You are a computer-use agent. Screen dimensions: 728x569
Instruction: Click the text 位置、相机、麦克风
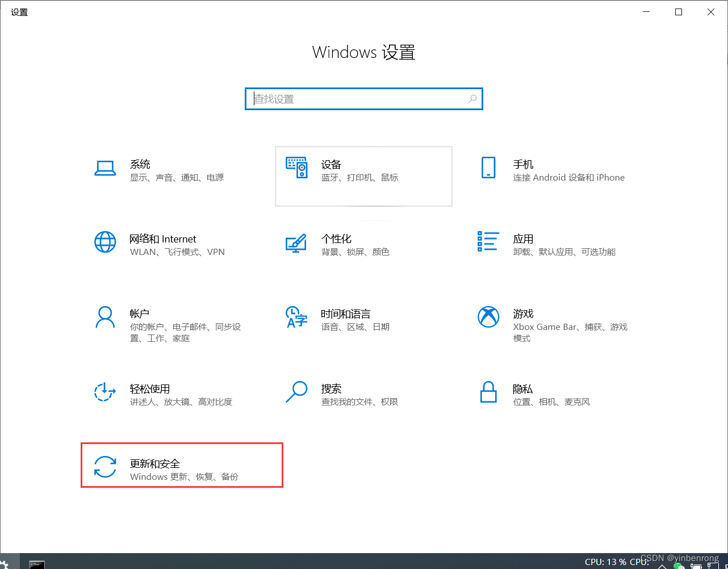tap(552, 402)
